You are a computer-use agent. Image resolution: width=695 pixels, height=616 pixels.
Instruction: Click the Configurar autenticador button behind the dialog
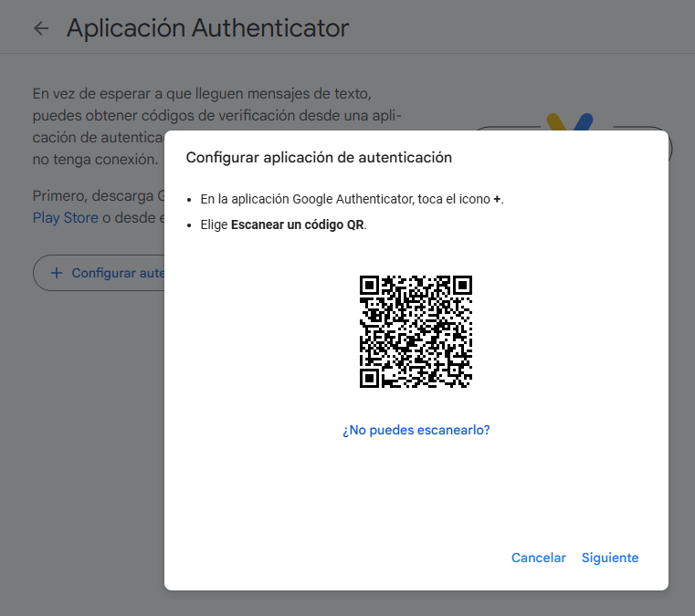pyautogui.click(x=99, y=273)
